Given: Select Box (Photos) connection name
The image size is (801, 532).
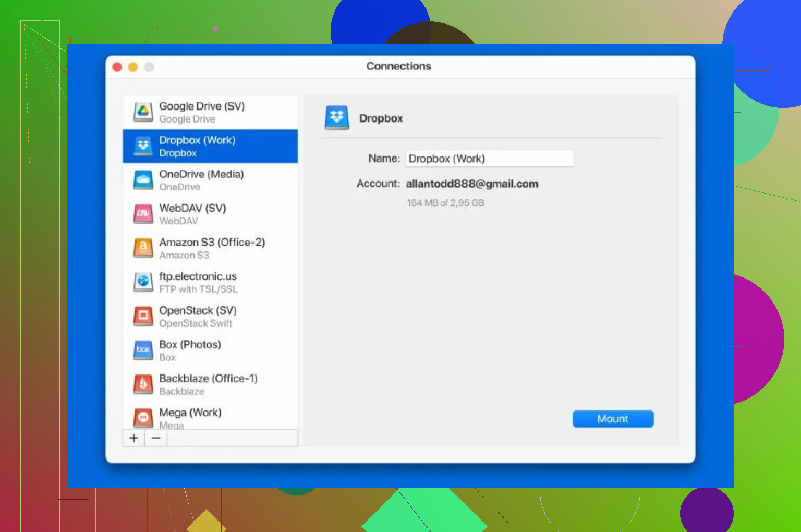Looking at the screenshot, I should coord(190,344).
